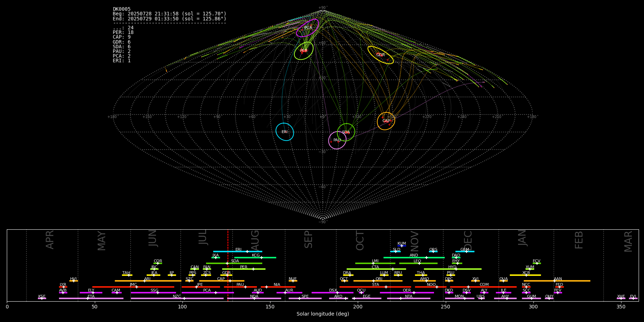Select the NDA shower bar in timeline
The width and height of the screenshot is (644, 322).
pos(254,298)
